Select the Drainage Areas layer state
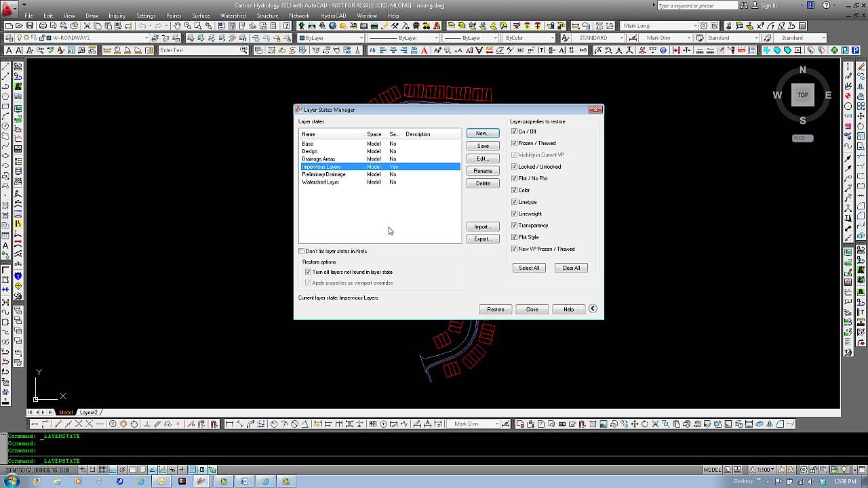Image resolution: width=868 pixels, height=488 pixels. [x=380, y=159]
